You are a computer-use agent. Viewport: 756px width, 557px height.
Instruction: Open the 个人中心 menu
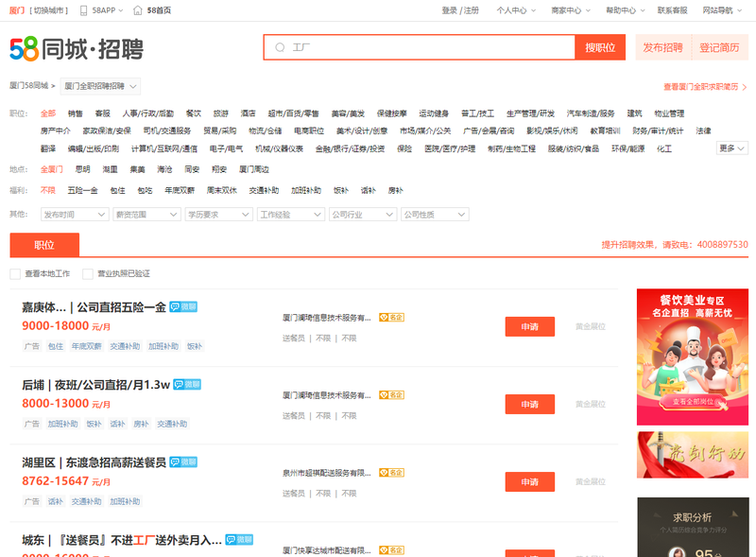pos(516,10)
